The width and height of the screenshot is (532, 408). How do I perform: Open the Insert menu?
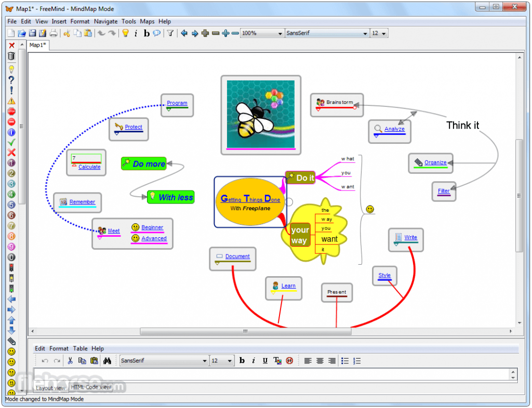tap(59, 21)
